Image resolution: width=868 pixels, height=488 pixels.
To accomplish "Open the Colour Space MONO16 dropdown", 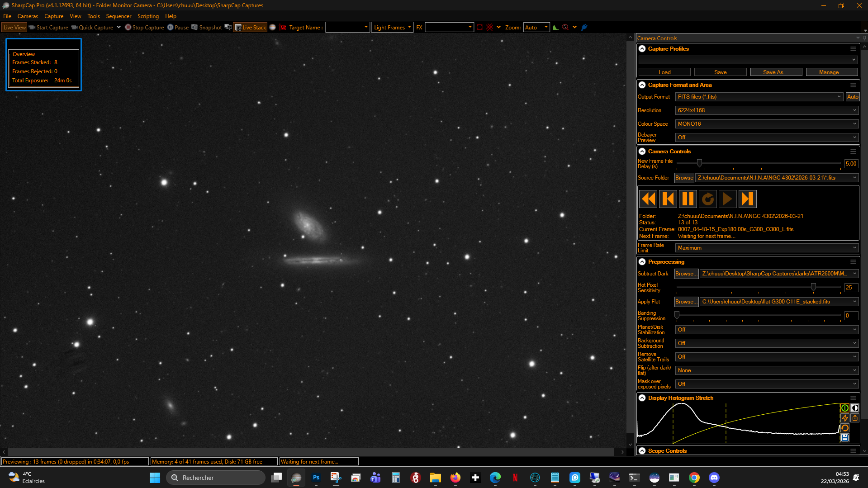I will (x=767, y=124).
